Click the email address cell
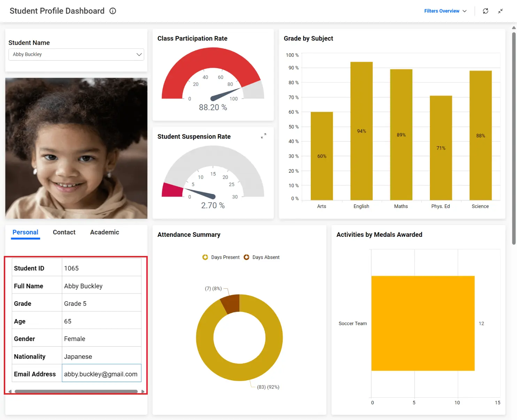This screenshot has width=517, height=420. 101,374
